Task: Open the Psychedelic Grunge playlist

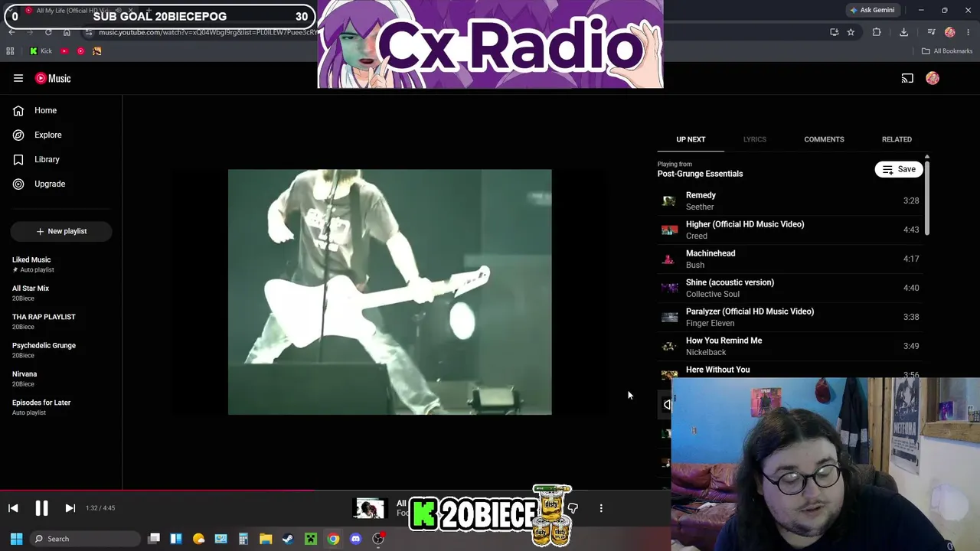Action: point(61,350)
